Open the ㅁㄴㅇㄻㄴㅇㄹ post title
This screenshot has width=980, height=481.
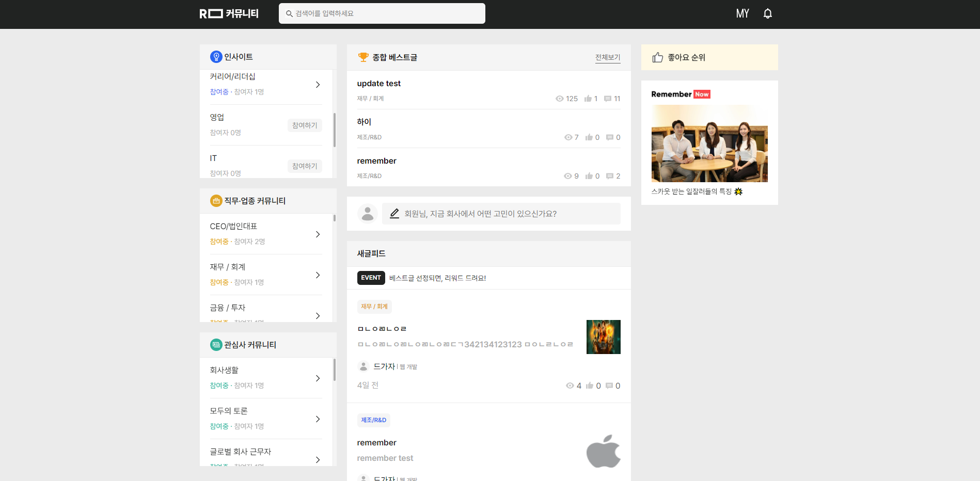(382, 329)
